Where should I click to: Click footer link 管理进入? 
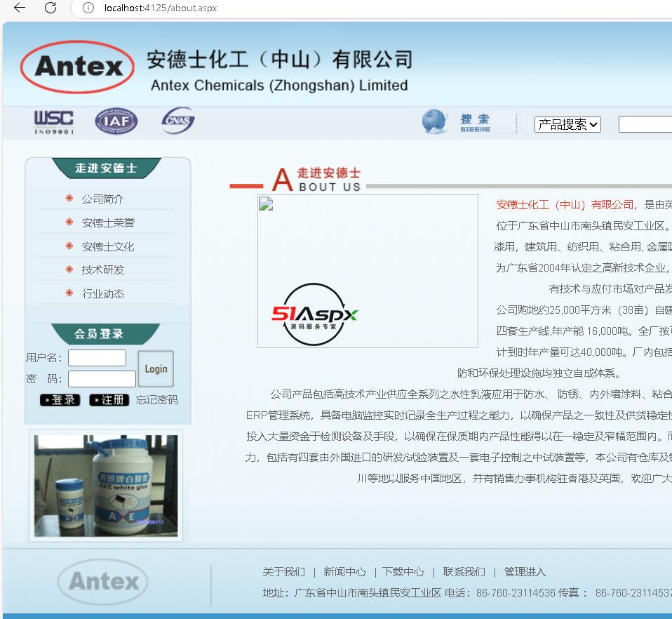point(525,572)
